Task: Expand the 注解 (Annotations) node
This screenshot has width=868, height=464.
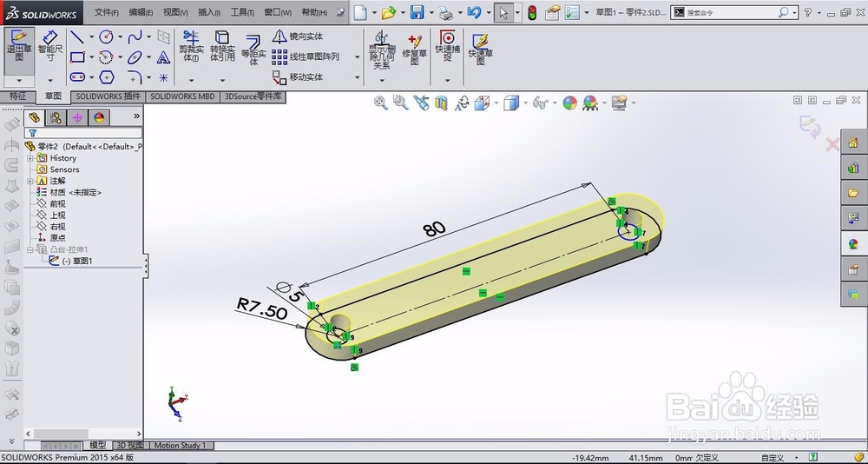Action: [30, 181]
